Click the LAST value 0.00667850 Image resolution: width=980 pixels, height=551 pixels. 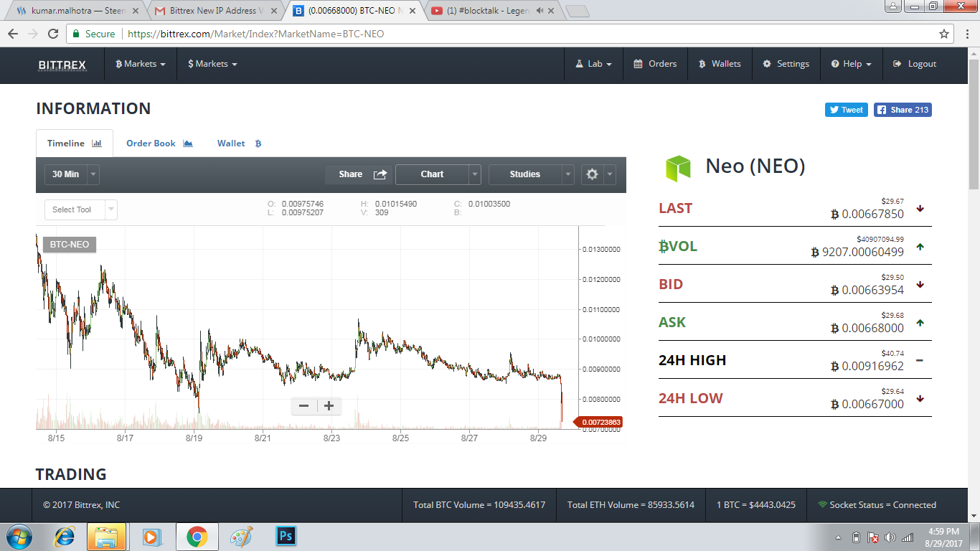(867, 214)
